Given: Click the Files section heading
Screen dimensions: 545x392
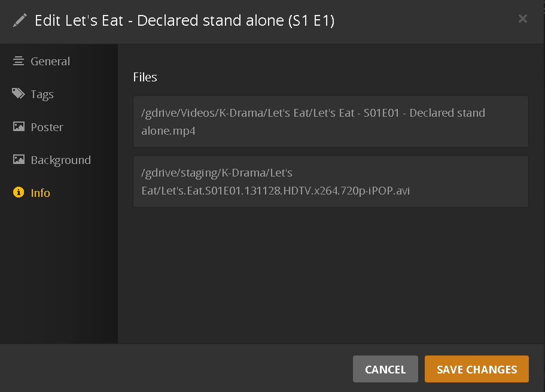Looking at the screenshot, I should (x=145, y=77).
